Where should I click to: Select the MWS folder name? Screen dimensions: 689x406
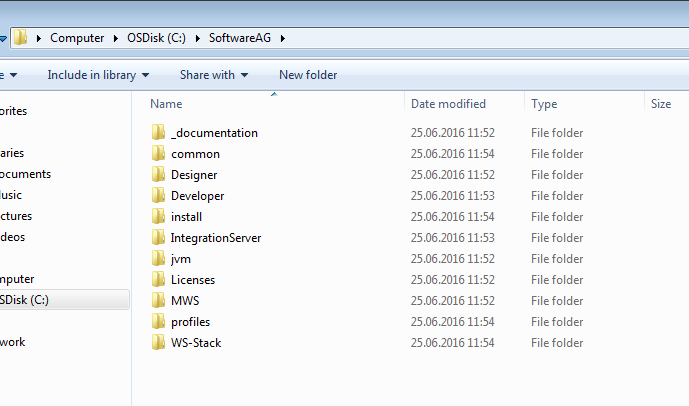[185, 301]
